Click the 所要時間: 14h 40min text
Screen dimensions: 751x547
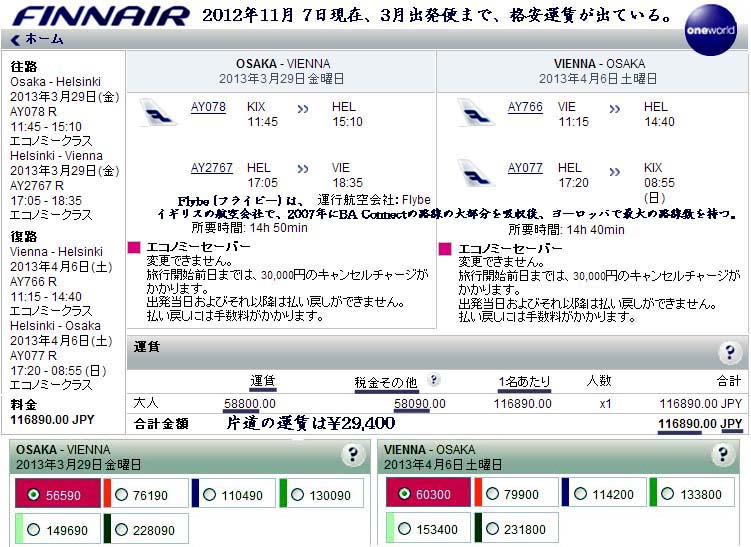click(x=567, y=229)
